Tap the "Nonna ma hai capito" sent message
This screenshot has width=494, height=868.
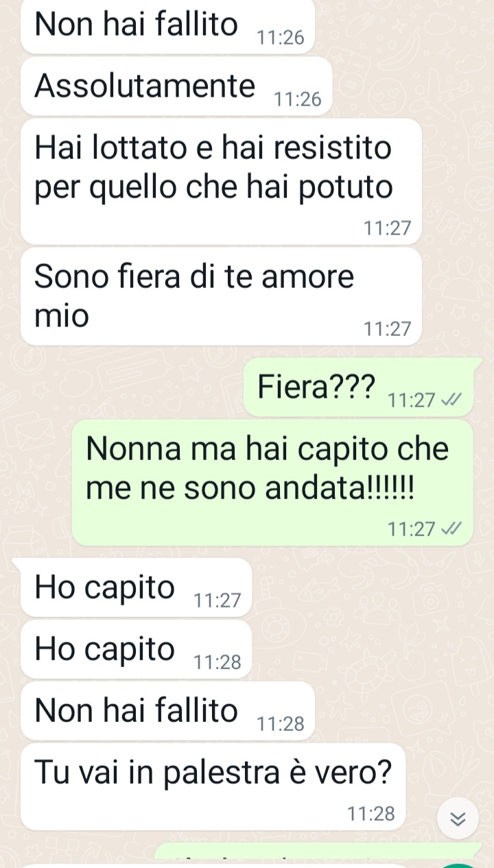point(272,483)
